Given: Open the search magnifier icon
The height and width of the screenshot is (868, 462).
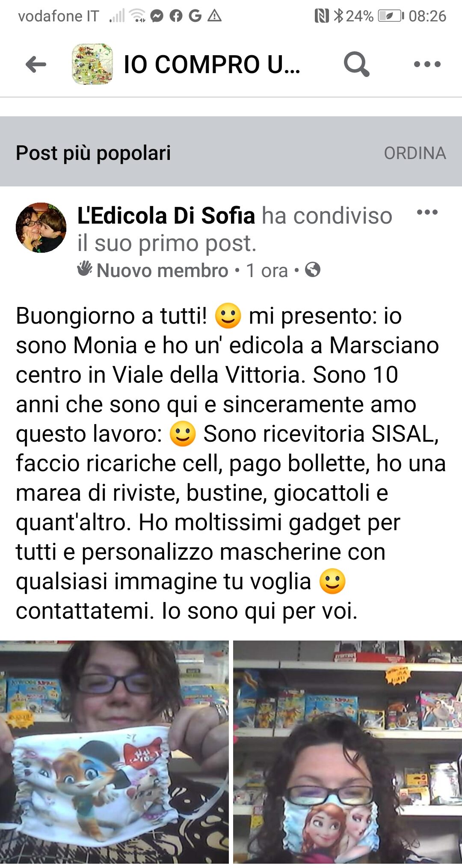Looking at the screenshot, I should point(356,65).
